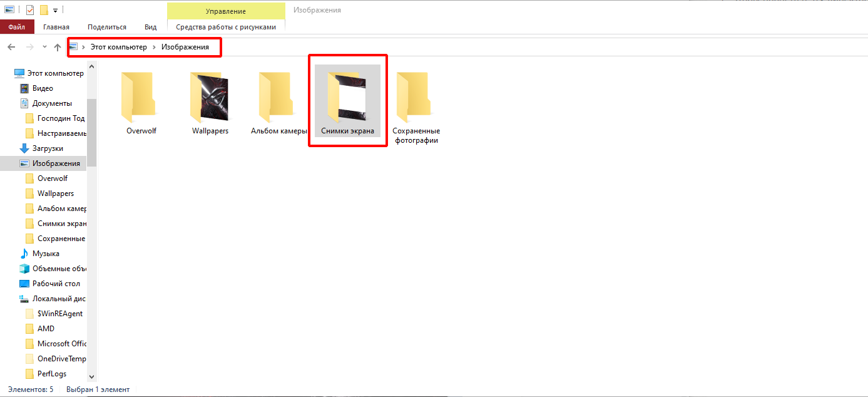The height and width of the screenshot is (397, 868).
Task: Open Объемные объ in the navigation tree
Action: [59, 269]
